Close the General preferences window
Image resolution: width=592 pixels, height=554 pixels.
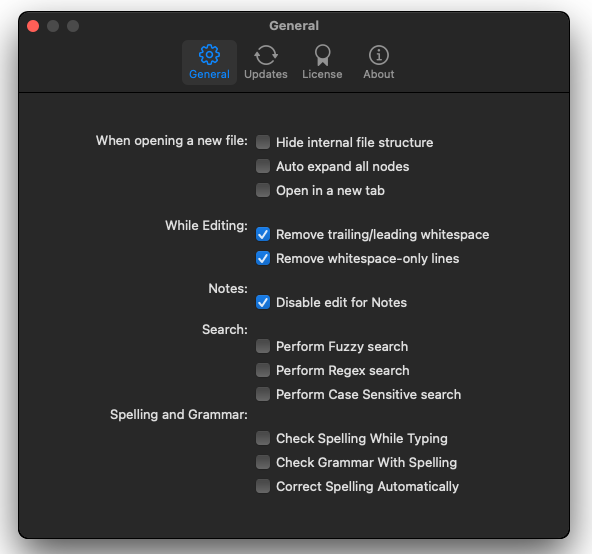pos(33,26)
